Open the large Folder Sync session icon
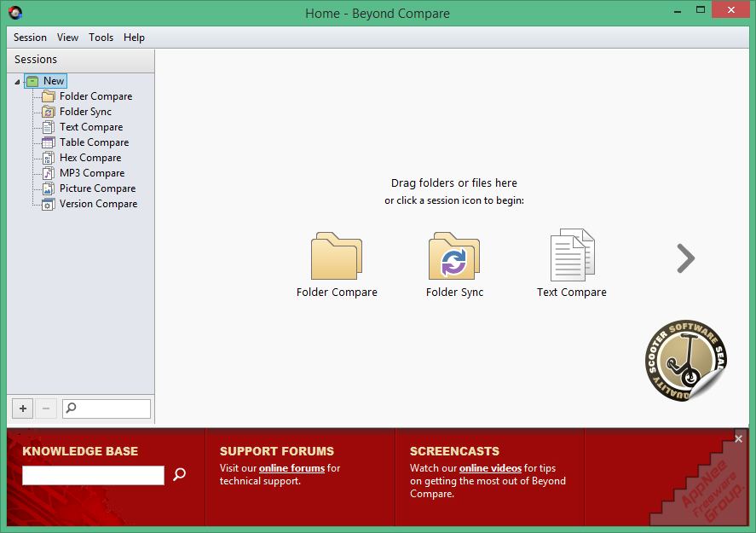This screenshot has width=756, height=533. click(454, 256)
